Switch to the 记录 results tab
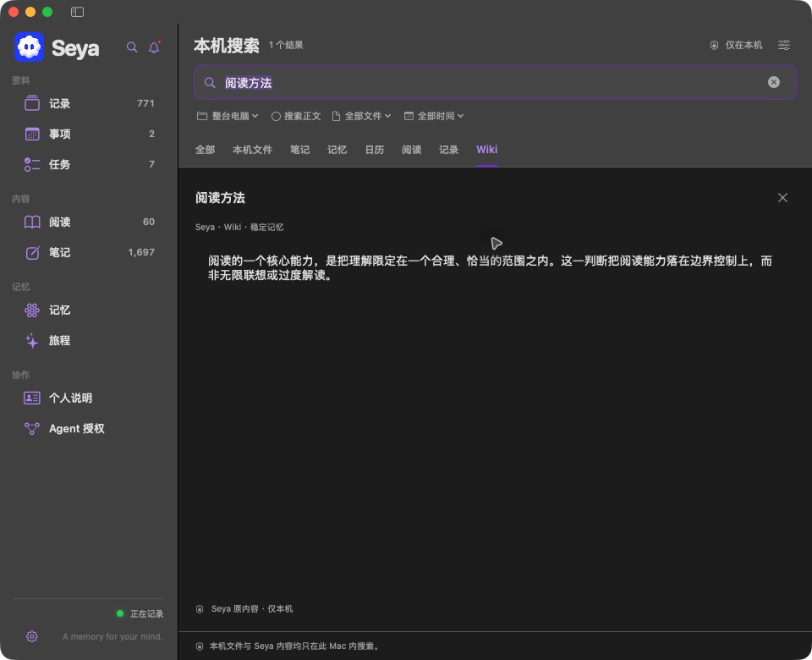The image size is (812, 660). coord(449,150)
